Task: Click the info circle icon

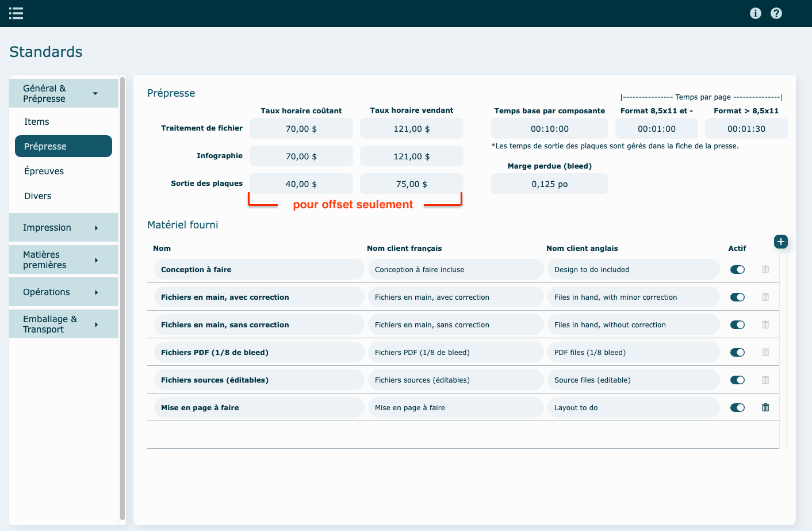Action: click(x=756, y=13)
